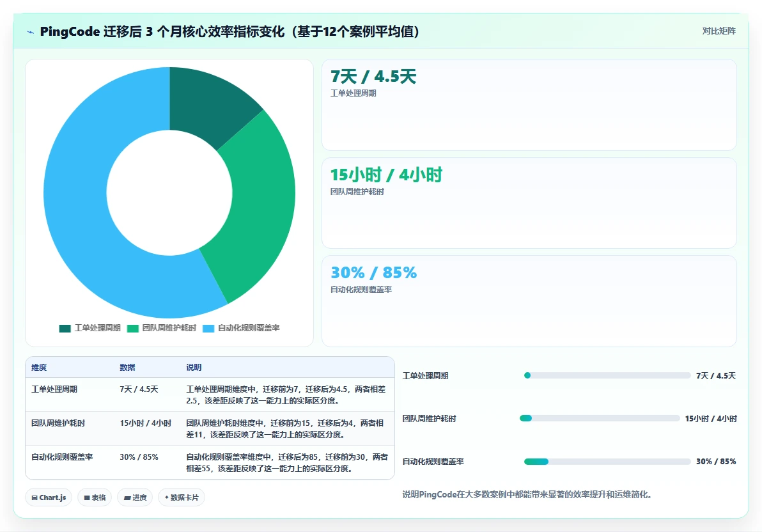Click the 工单处理周期 label under the first card

click(x=354, y=93)
